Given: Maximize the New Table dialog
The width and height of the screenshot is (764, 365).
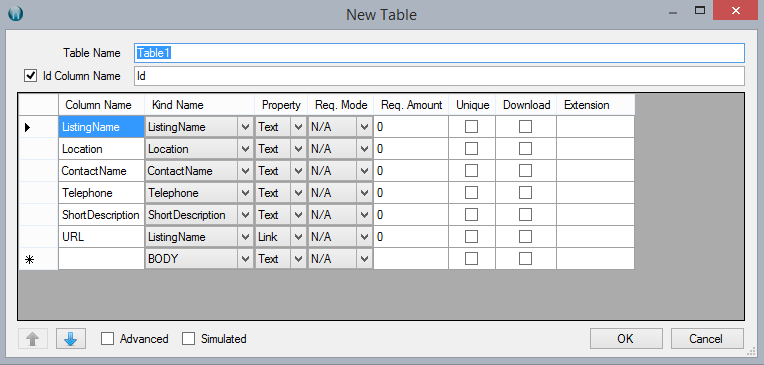Looking at the screenshot, I should click(x=700, y=10).
